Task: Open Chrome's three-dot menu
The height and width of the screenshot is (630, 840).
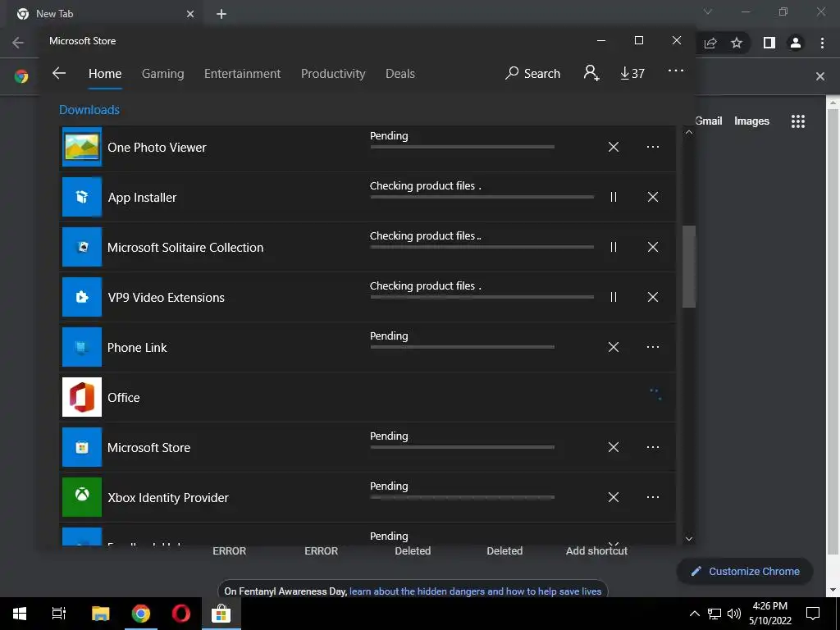Action: [822, 43]
